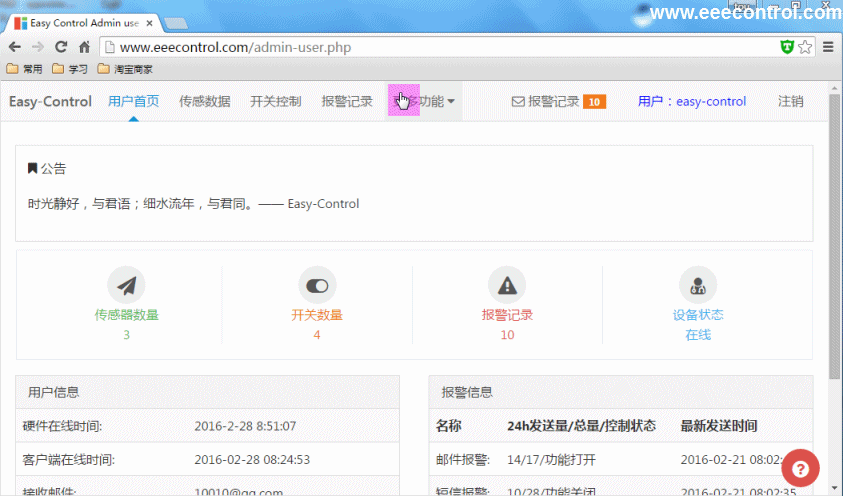843x496 pixels.
Task: Log out with the 注销 link
Action: 790,102
